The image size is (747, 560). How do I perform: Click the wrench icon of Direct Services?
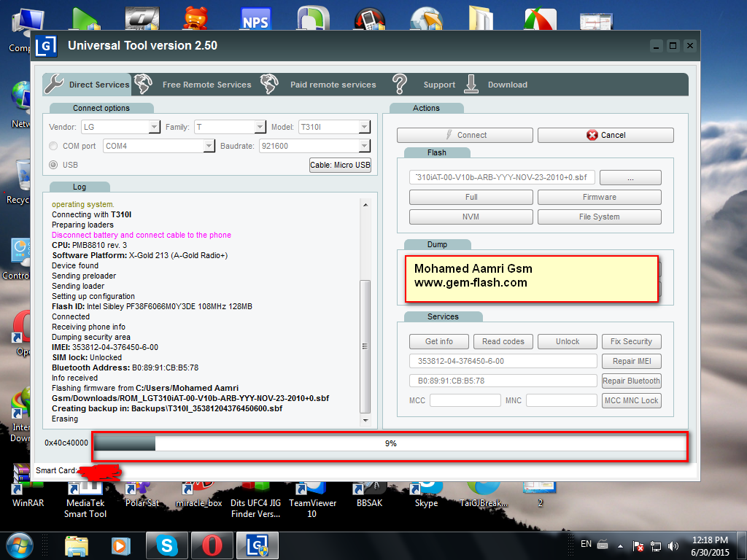point(54,85)
